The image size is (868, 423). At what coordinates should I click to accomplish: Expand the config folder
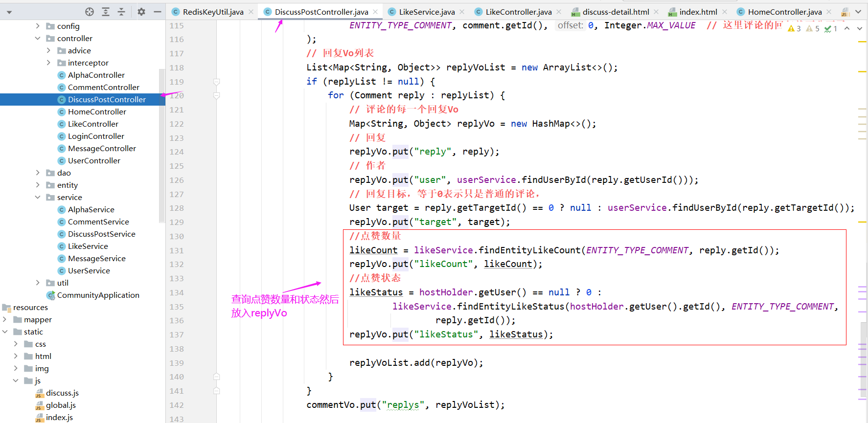(x=38, y=26)
